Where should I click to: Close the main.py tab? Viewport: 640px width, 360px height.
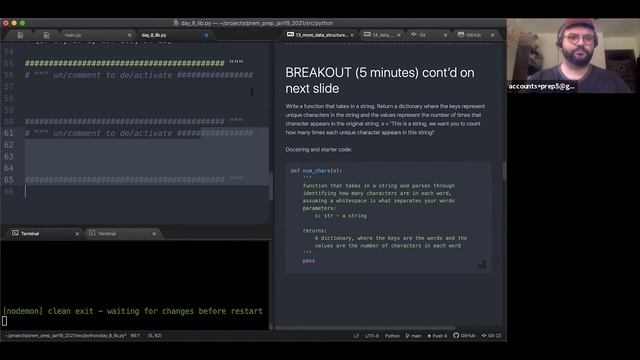(129, 35)
